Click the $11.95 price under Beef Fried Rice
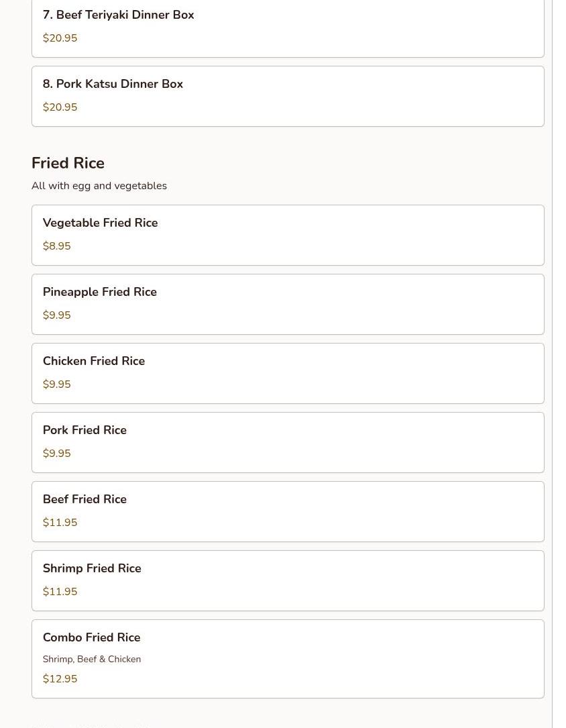This screenshot has width=566, height=728. pos(60,523)
